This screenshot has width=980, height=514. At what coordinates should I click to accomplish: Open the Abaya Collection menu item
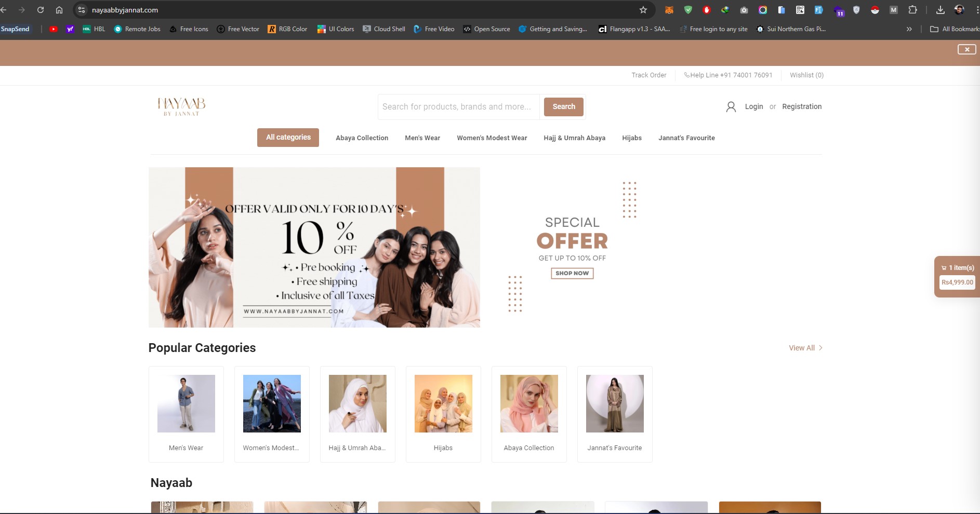[x=362, y=138]
